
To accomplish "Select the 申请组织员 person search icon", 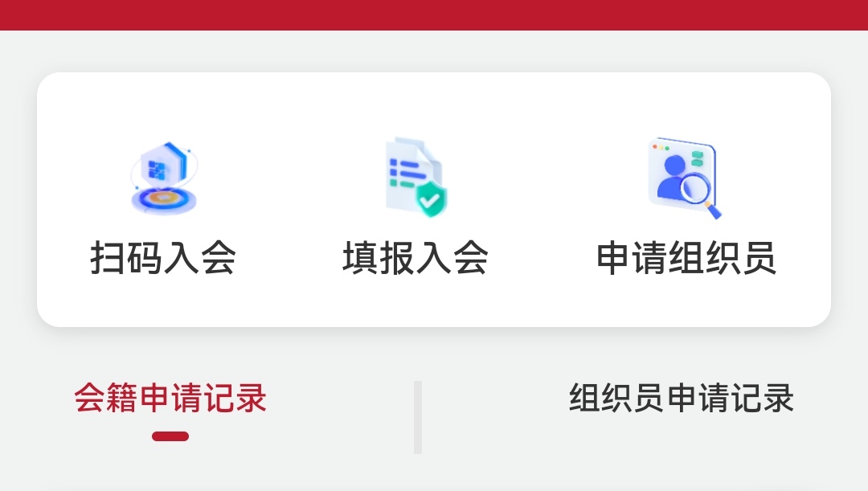I will click(x=685, y=178).
